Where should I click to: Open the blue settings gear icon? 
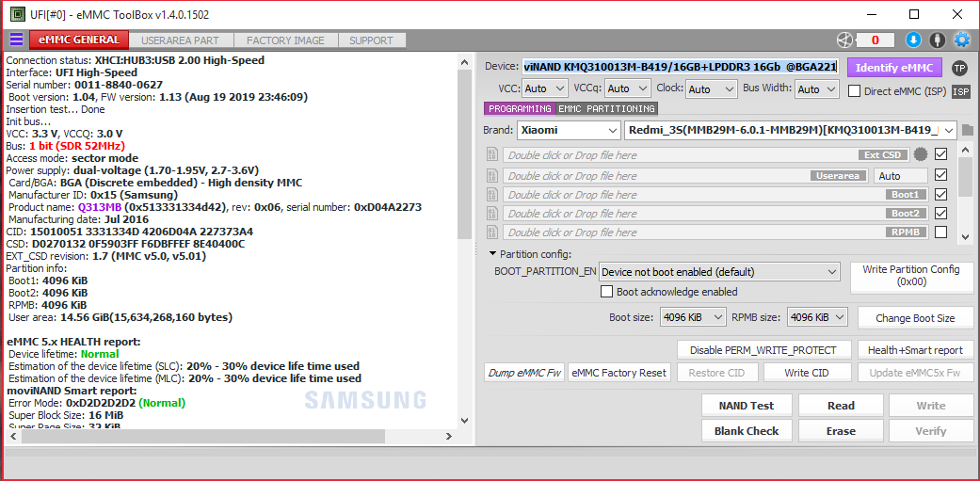point(961,40)
